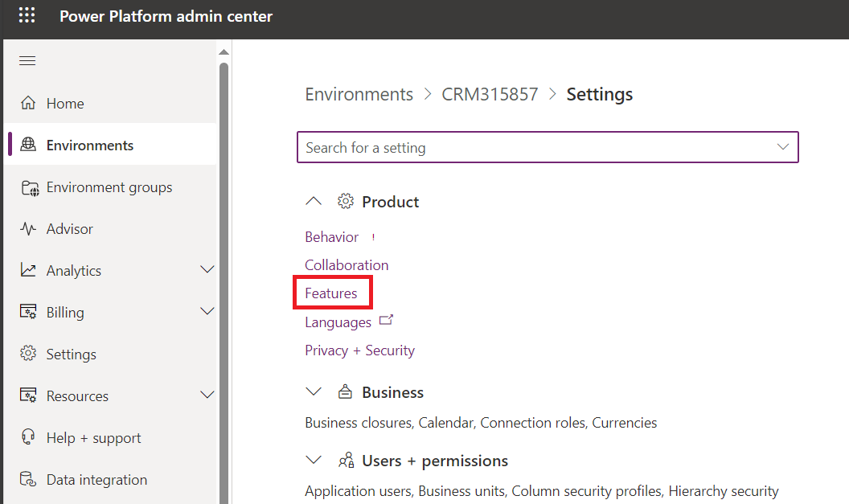The image size is (849, 504).
Task: Click the Business section heading
Action: point(392,392)
